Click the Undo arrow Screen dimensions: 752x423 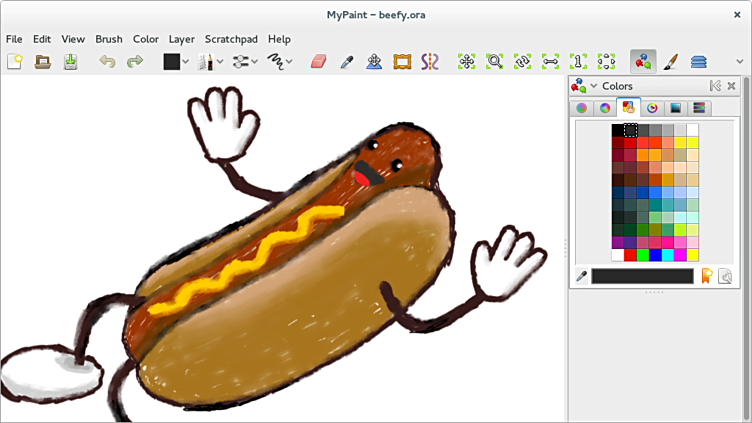click(107, 61)
